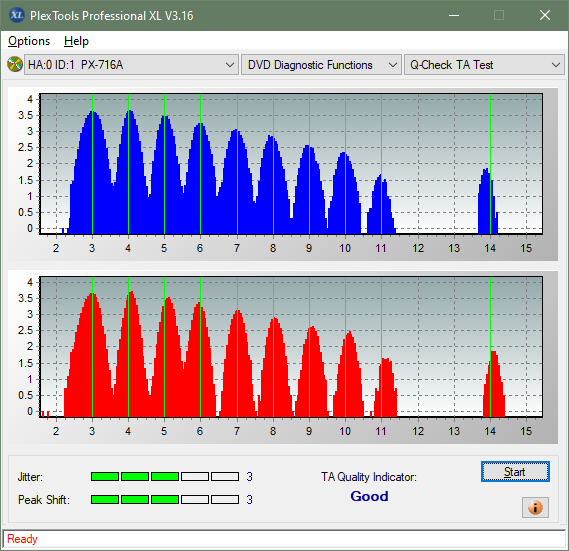Open the orange info icon button

click(x=535, y=507)
